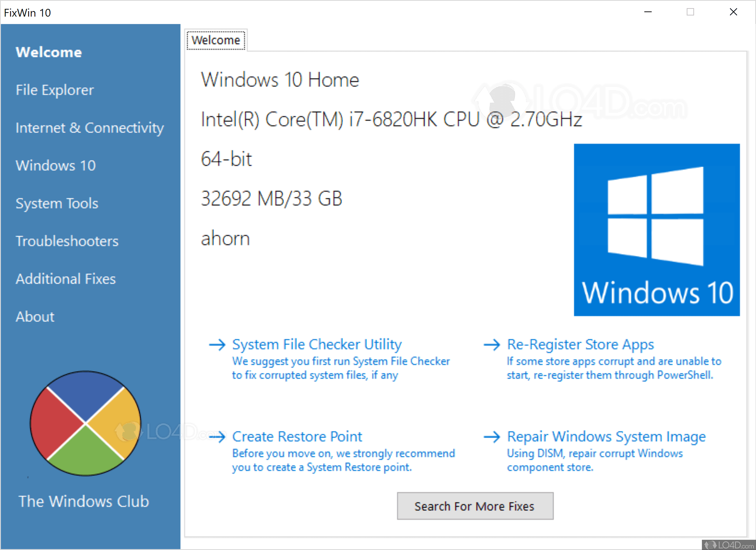
Task: Switch to the Welcome tab
Action: tap(216, 40)
